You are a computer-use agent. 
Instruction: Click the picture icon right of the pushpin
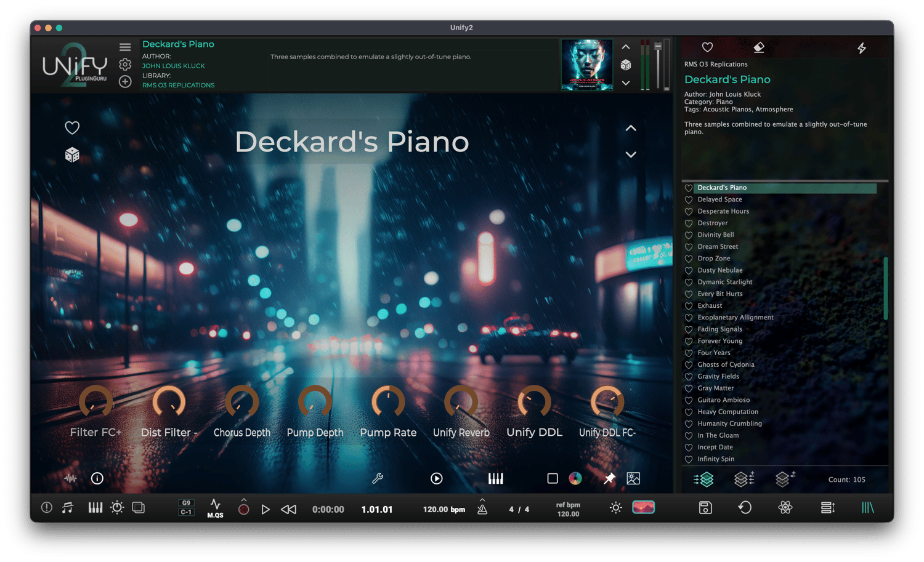pos(633,478)
